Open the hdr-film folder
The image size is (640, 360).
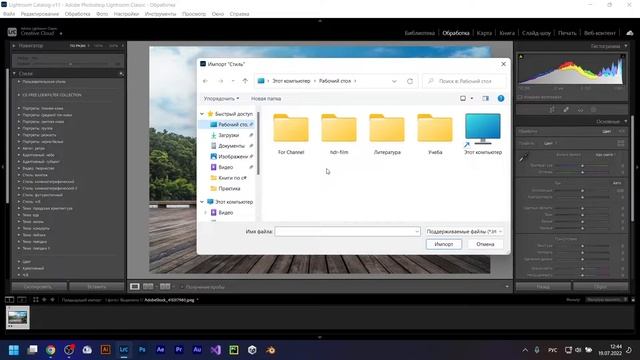[339, 134]
